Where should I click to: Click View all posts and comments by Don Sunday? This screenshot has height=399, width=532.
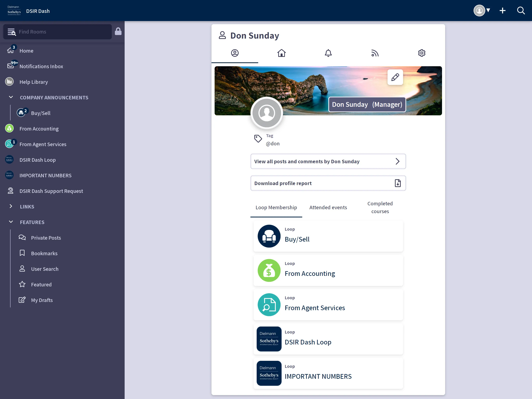[x=328, y=161]
